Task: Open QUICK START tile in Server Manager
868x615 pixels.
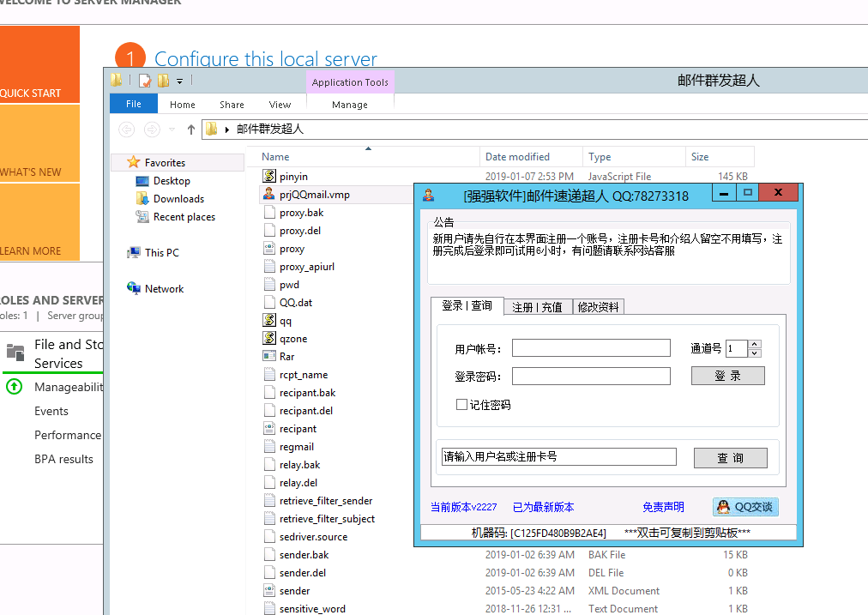Action: [39, 64]
